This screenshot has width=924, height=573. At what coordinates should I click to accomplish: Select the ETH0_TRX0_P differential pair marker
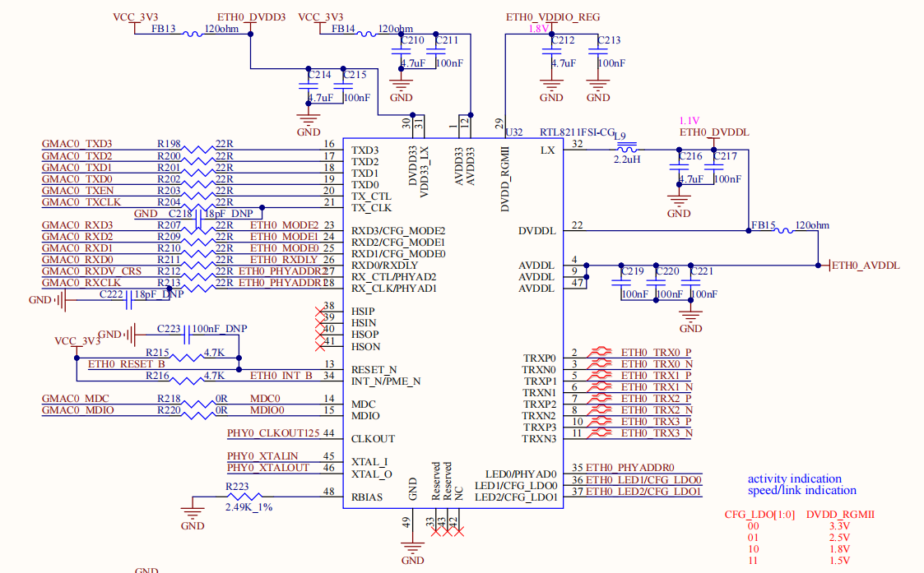click(x=599, y=352)
